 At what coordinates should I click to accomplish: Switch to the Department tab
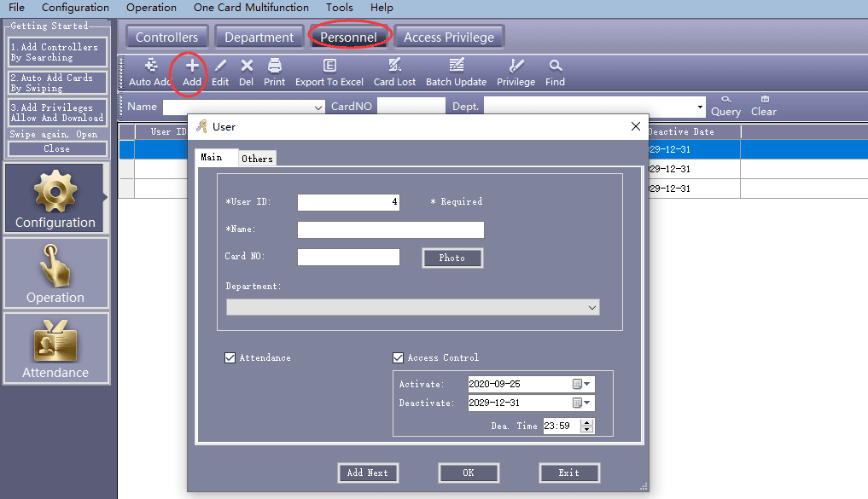tap(259, 37)
